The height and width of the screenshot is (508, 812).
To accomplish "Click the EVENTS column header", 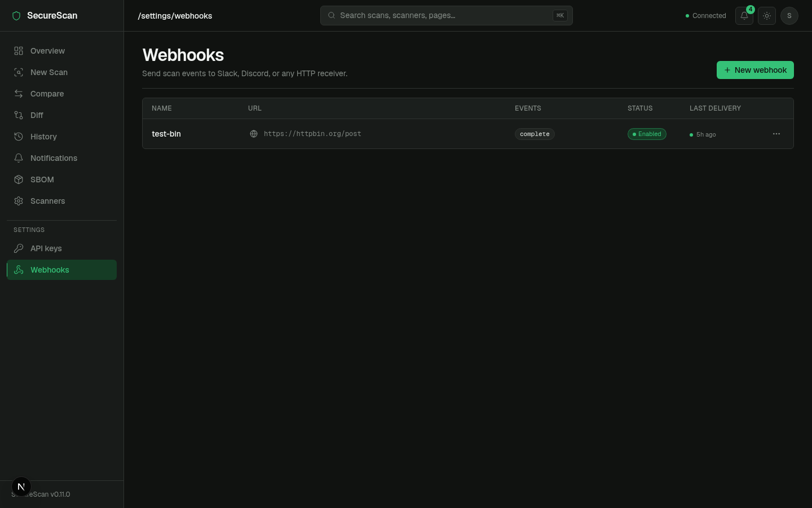I will click(528, 108).
